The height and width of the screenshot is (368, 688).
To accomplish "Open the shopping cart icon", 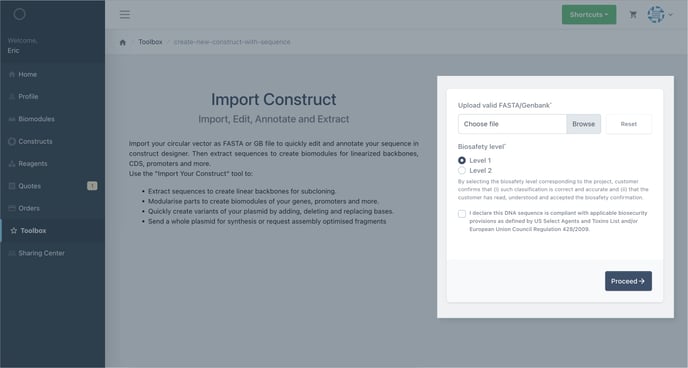I will pyautogui.click(x=633, y=14).
